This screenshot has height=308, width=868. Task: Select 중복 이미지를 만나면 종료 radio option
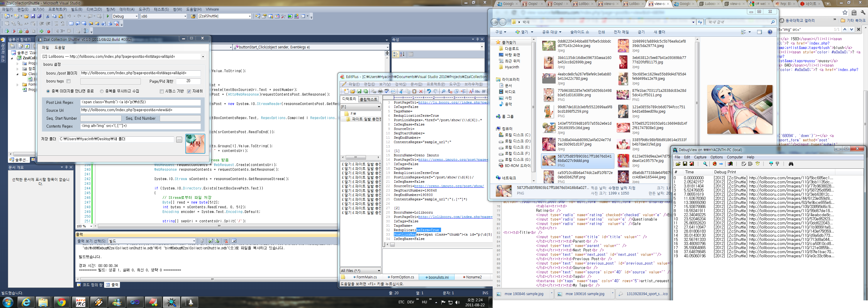click(48, 91)
